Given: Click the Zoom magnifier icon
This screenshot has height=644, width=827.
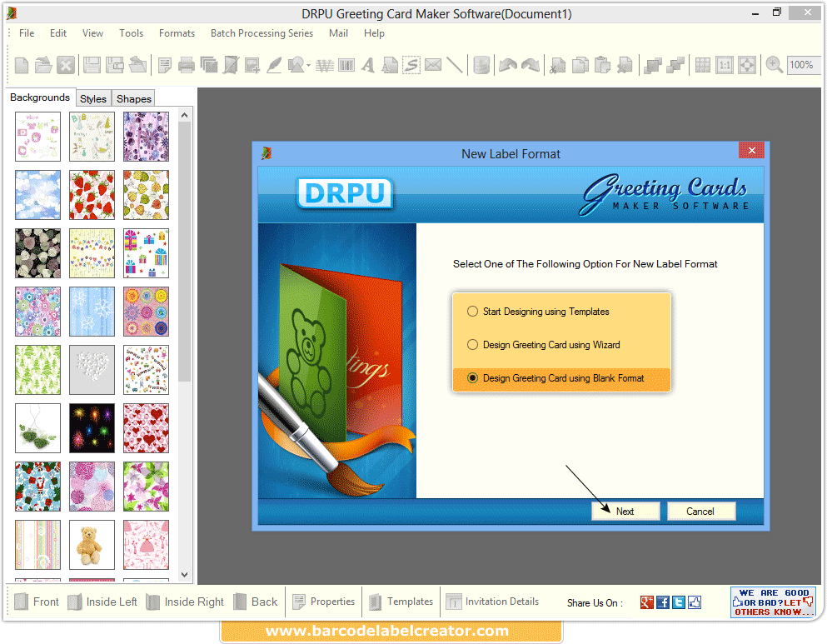Looking at the screenshot, I should click(x=775, y=64).
